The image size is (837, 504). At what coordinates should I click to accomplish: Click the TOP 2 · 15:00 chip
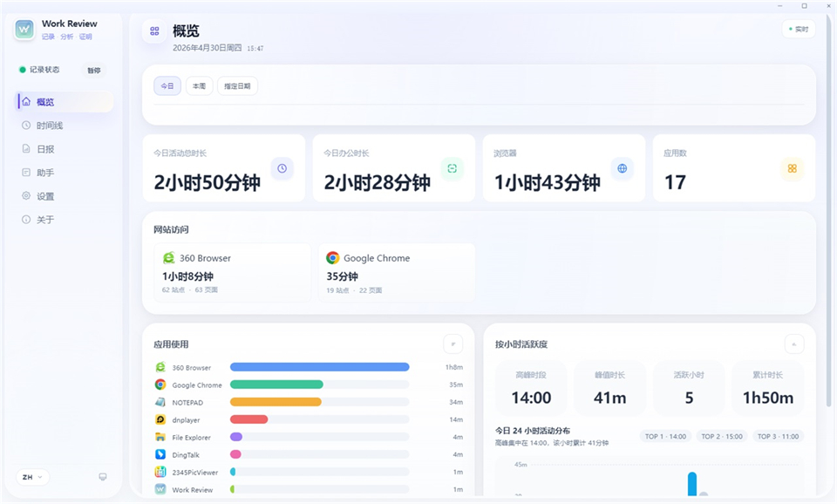click(722, 436)
